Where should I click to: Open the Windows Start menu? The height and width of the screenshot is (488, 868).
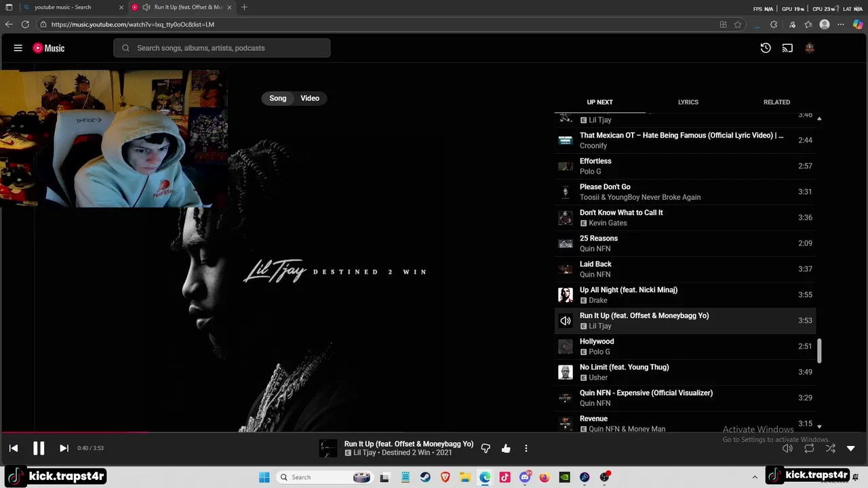(264, 477)
